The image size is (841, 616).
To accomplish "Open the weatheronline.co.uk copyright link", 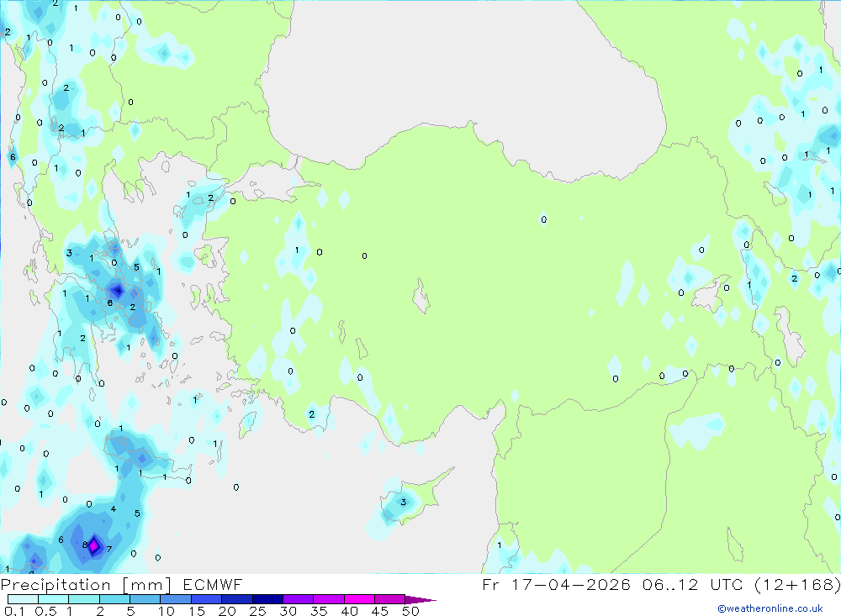I will coord(770,608).
